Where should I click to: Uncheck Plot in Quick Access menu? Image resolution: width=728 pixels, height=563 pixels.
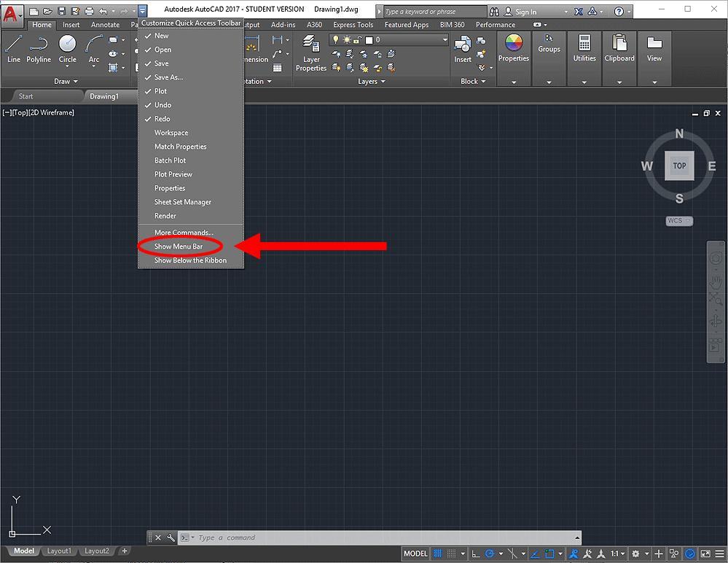pos(191,91)
